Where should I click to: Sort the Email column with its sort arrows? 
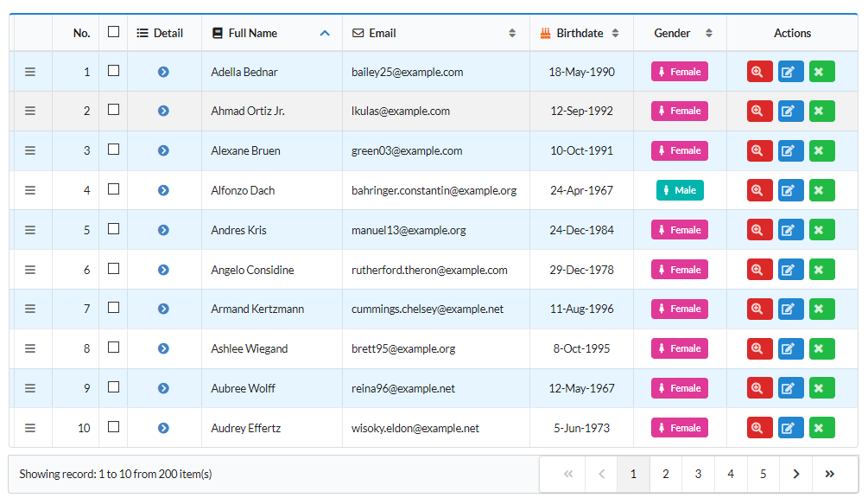pos(513,33)
